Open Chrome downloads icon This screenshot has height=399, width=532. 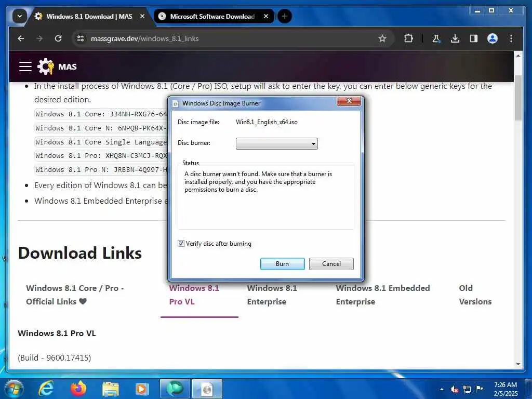pyautogui.click(x=455, y=38)
